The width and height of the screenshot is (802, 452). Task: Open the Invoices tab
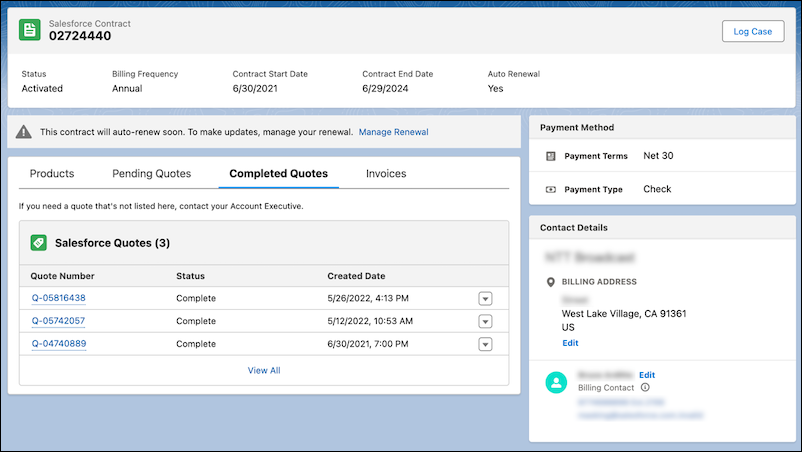click(386, 173)
